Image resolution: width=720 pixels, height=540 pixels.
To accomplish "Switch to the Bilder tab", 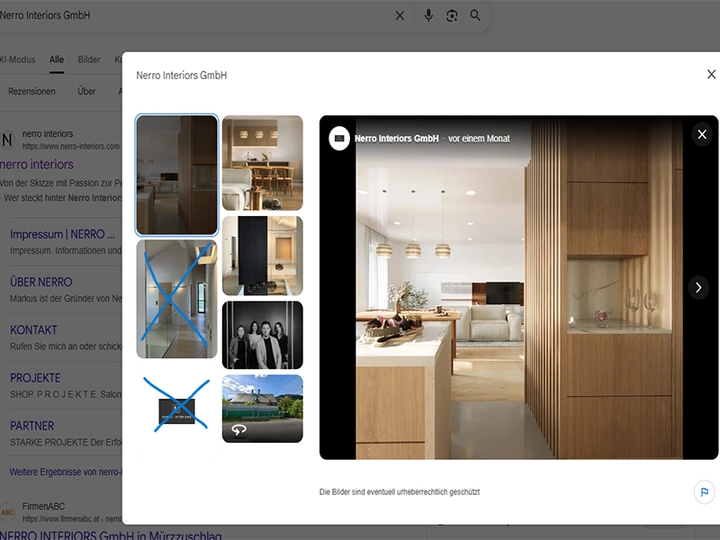I will pyautogui.click(x=89, y=60).
